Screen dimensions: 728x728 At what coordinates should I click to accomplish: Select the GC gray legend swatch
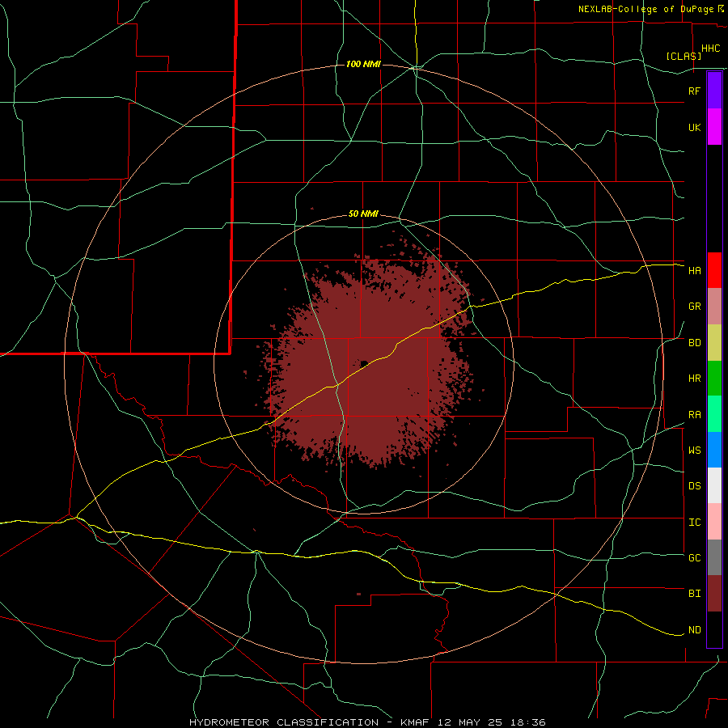pyautogui.click(x=714, y=557)
